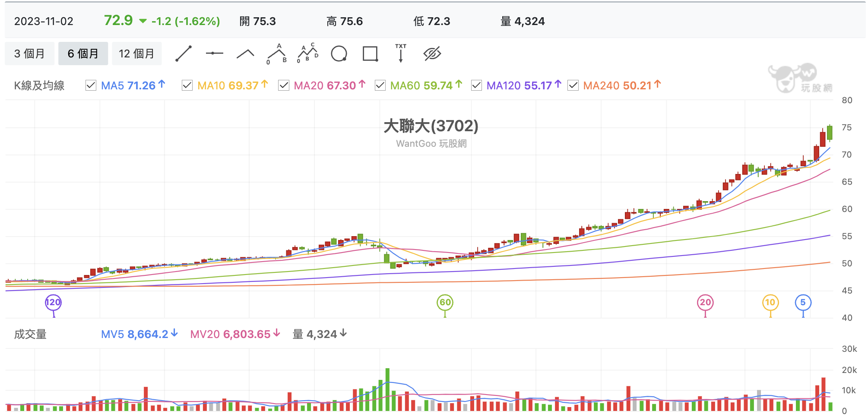Click the MA240 50.21 label
Screen dimensions: 868x417
pyautogui.click(x=622, y=85)
